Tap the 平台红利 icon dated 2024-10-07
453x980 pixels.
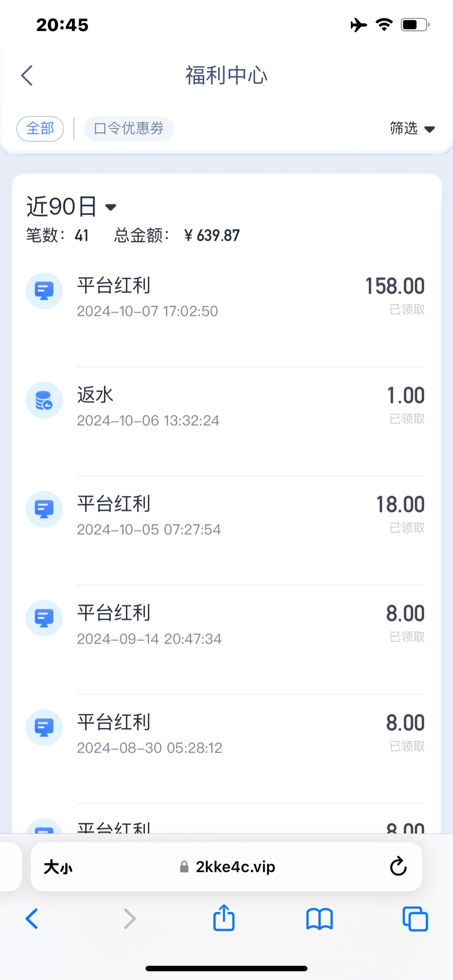(44, 291)
